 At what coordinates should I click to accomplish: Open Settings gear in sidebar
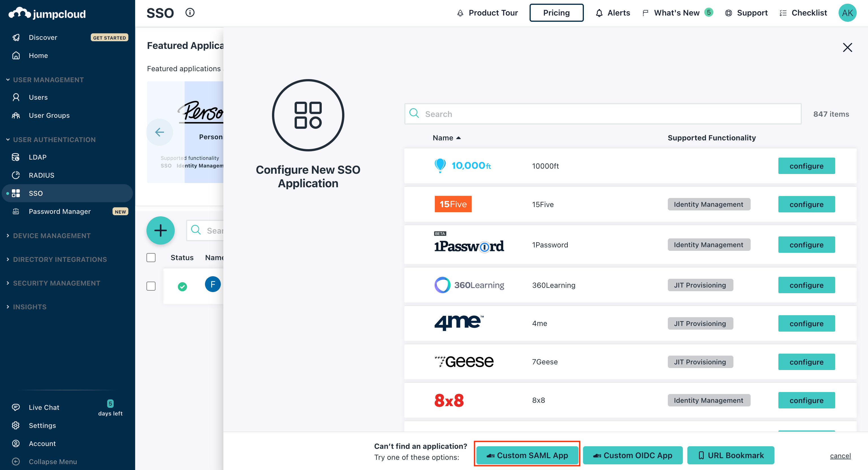pyautogui.click(x=16, y=425)
